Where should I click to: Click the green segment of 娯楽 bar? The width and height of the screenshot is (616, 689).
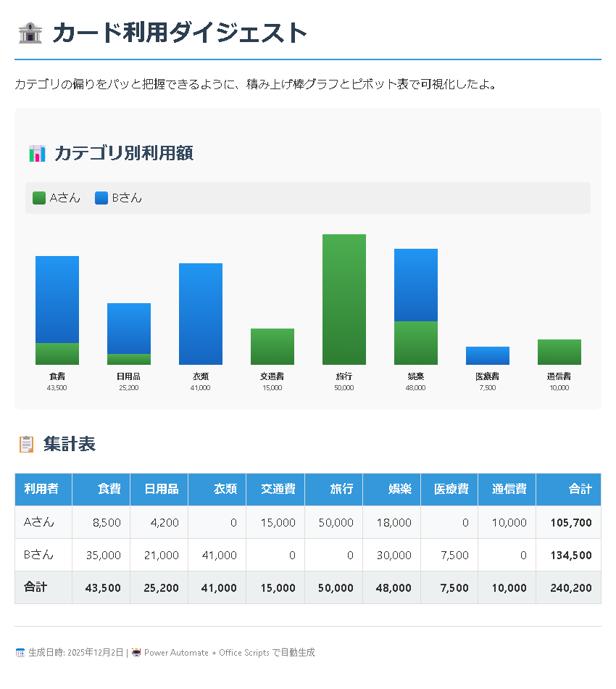pyautogui.click(x=416, y=343)
